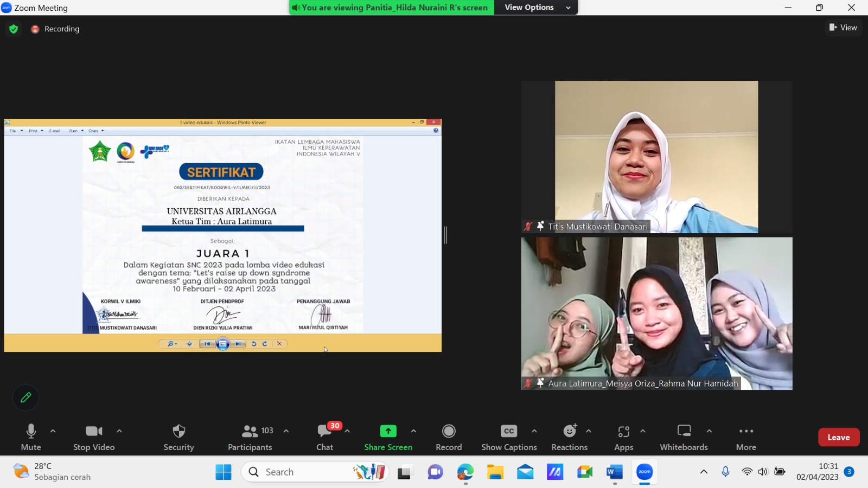Open the Reactions emoji menu
This screenshot has width=868, height=488.
click(569, 432)
